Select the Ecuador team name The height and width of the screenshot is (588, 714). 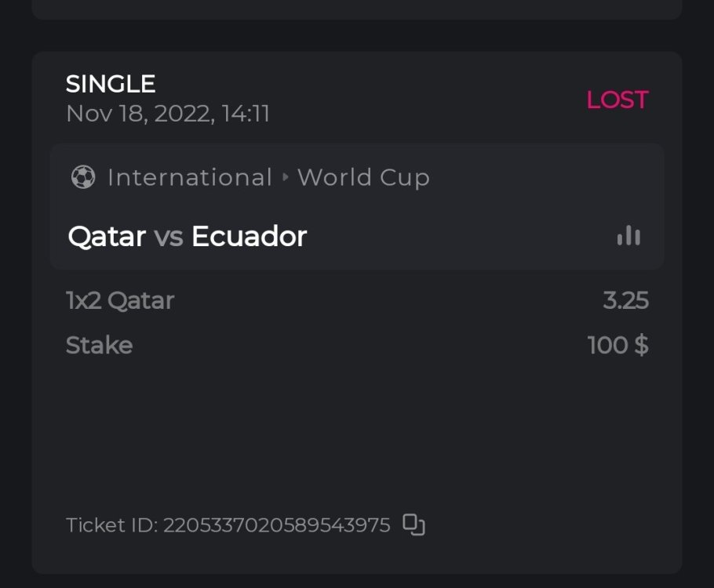click(x=249, y=236)
